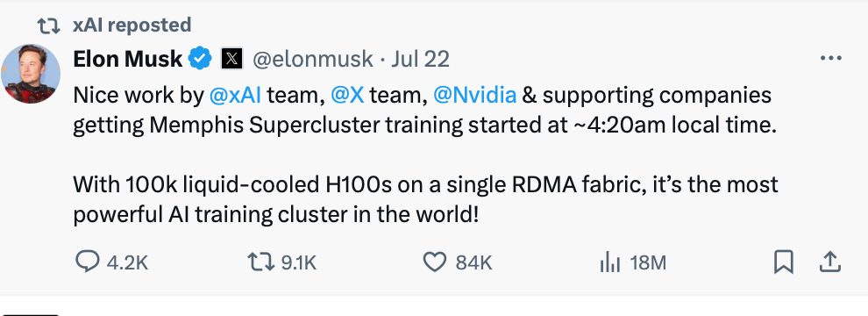868x316 pixels.
Task: Bookmark this post
Action: pos(783,262)
